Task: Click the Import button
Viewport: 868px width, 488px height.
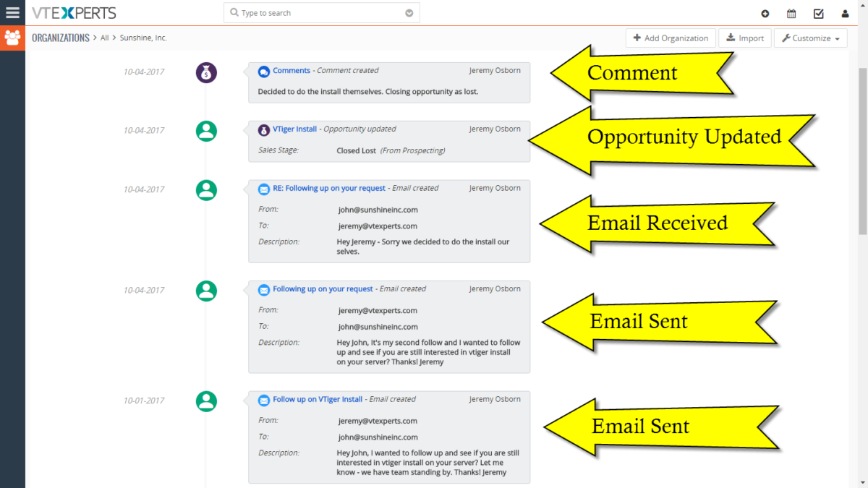Action: [x=745, y=38]
